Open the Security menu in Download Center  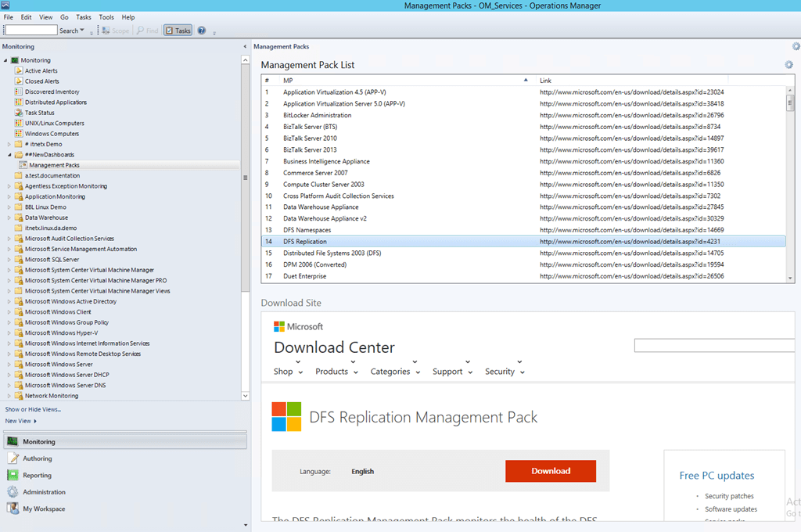pyautogui.click(x=505, y=372)
